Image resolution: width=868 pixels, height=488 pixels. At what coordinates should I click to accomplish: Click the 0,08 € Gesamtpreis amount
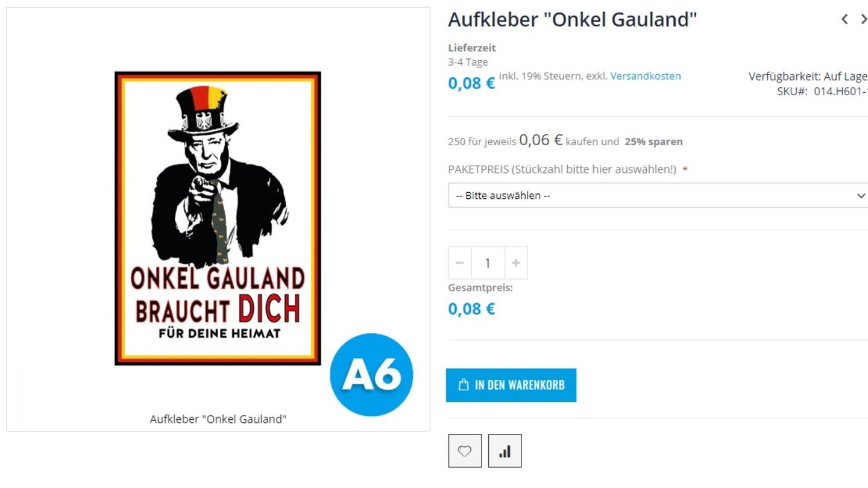[471, 309]
